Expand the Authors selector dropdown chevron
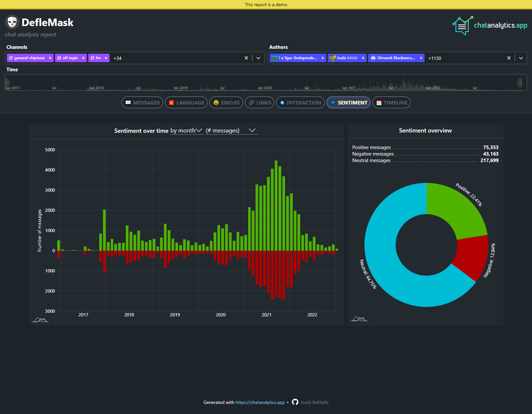Viewport: 532px width, 414px height. click(521, 58)
